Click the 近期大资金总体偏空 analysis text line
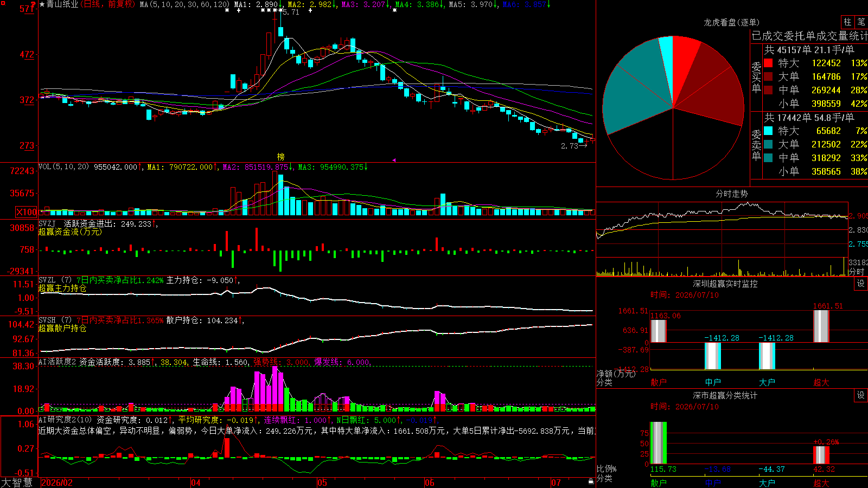 click(317, 431)
